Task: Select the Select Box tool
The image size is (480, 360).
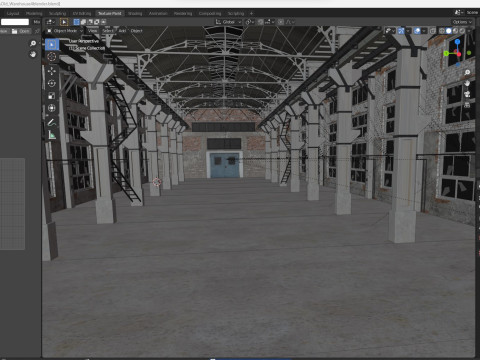Action: [51, 44]
